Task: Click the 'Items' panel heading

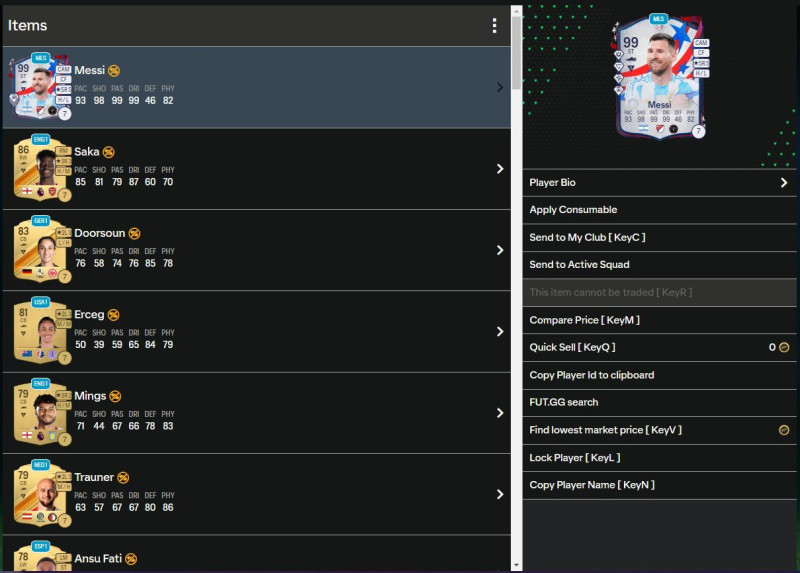Action: (x=28, y=26)
